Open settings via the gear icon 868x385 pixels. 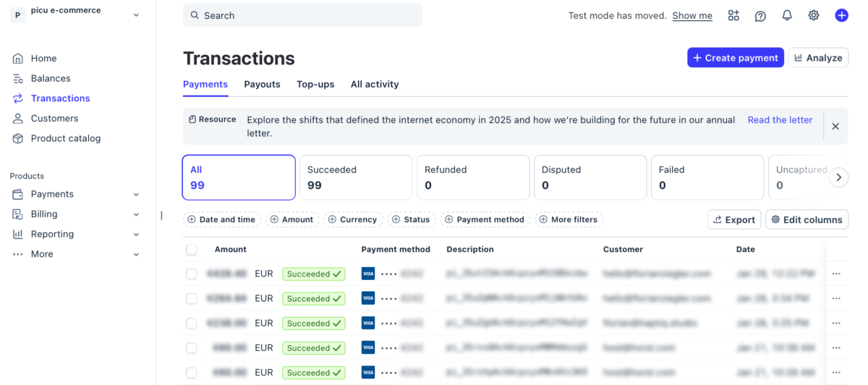814,15
